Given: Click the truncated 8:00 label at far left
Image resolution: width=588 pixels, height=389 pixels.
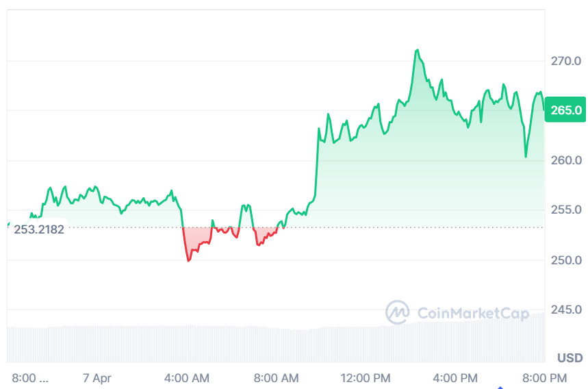Looking at the screenshot, I should 31,377.
